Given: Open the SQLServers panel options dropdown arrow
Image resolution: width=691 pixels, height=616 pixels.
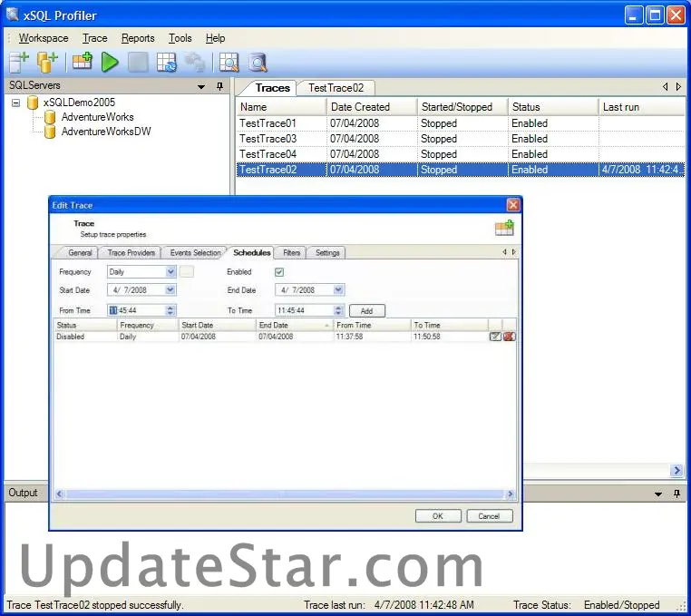Looking at the screenshot, I should (x=201, y=86).
